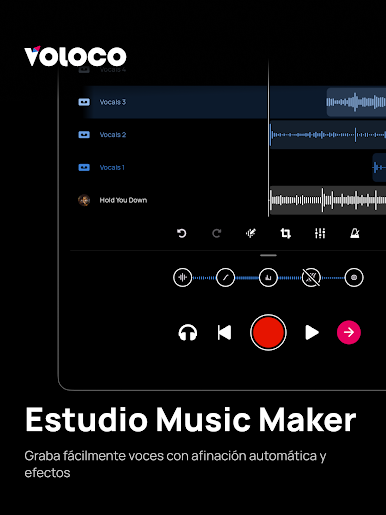386x515 pixels.
Task: Tap the Vocals 2 cassette track icon
Action: coord(84,135)
